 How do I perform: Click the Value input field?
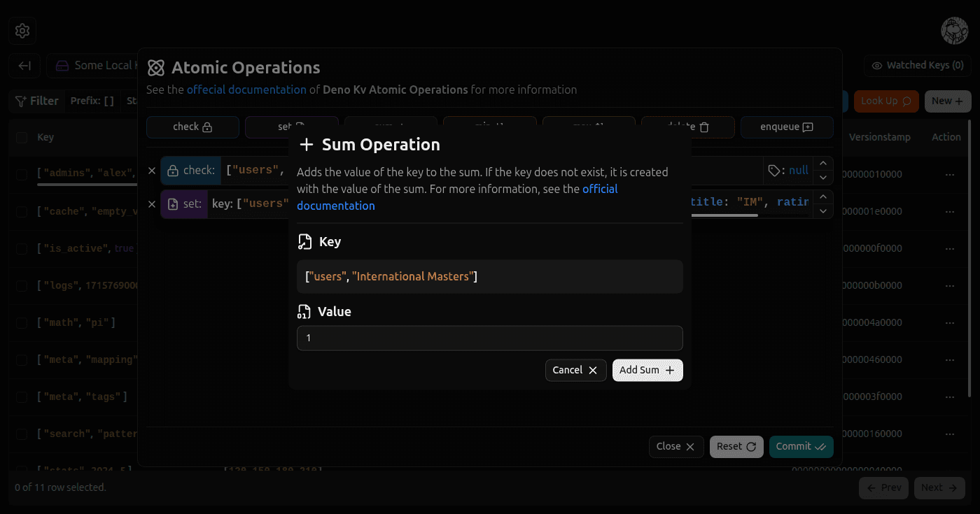pyautogui.click(x=490, y=338)
